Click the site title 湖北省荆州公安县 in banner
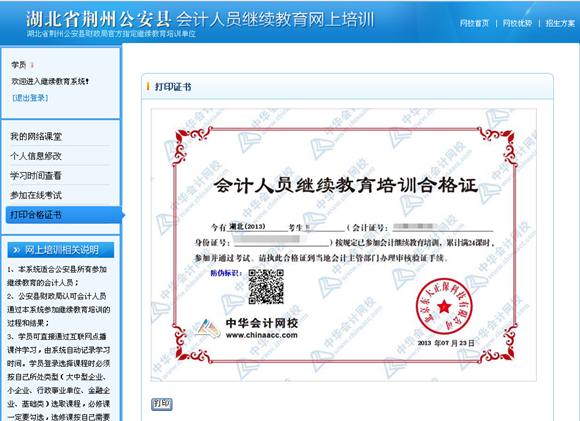Screen dimensions: 580x421 click(x=98, y=19)
